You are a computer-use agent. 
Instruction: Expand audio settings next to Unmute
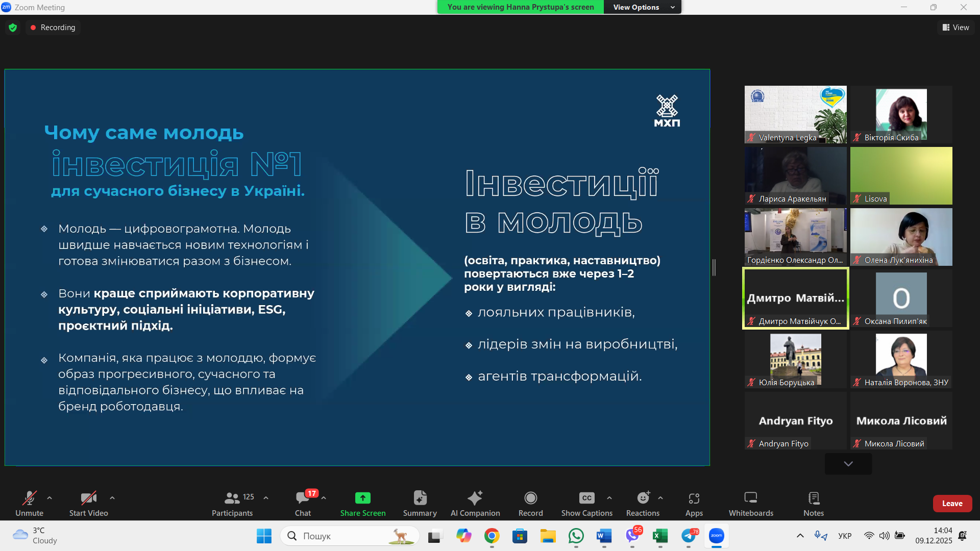[x=49, y=498]
